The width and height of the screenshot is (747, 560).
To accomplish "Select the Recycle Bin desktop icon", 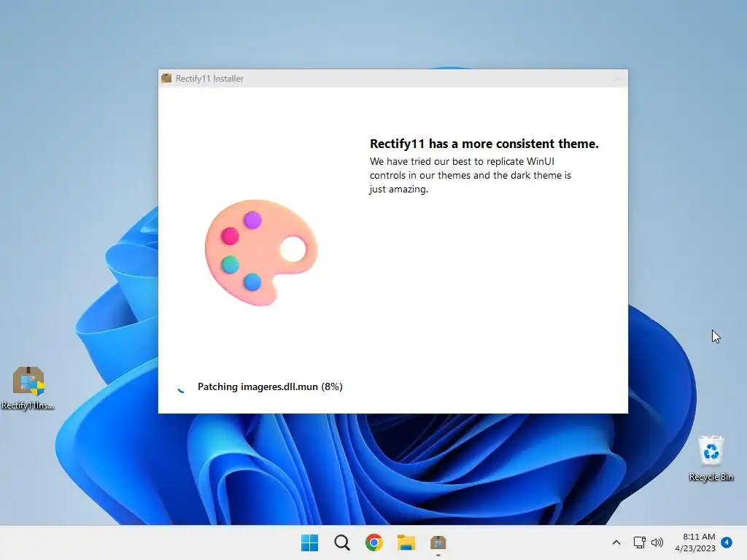I will pyautogui.click(x=711, y=458).
